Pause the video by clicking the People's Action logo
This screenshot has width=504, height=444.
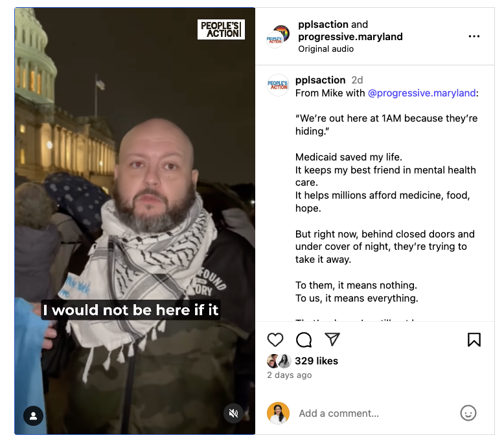coord(221,30)
